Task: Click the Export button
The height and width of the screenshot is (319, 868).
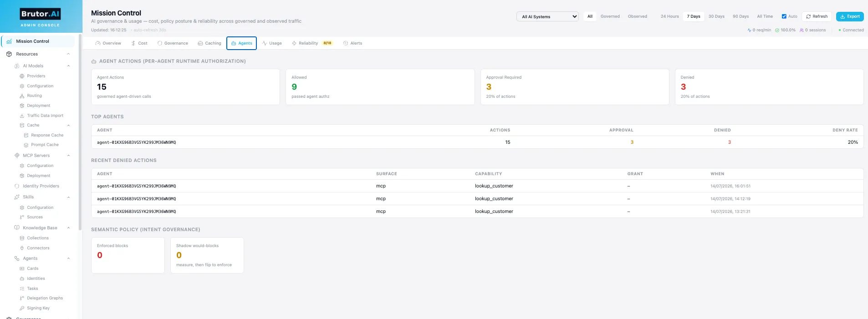Action: (x=850, y=16)
